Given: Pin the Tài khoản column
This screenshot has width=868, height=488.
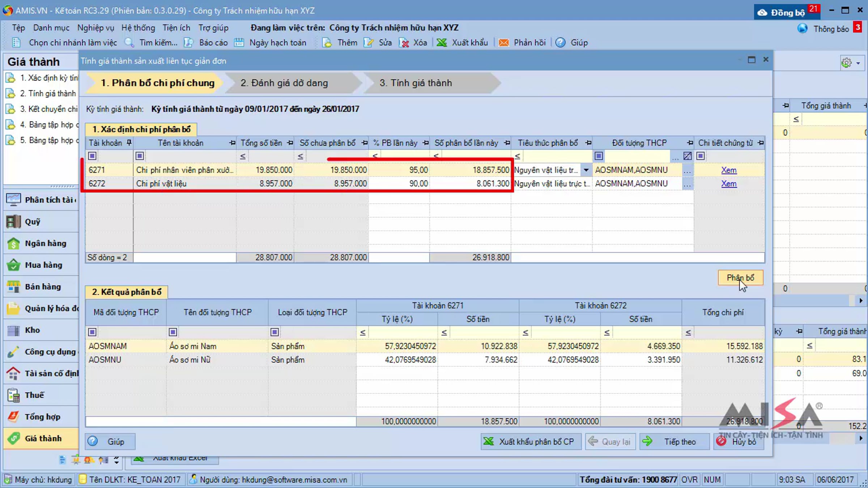Looking at the screenshot, I should 129,143.
